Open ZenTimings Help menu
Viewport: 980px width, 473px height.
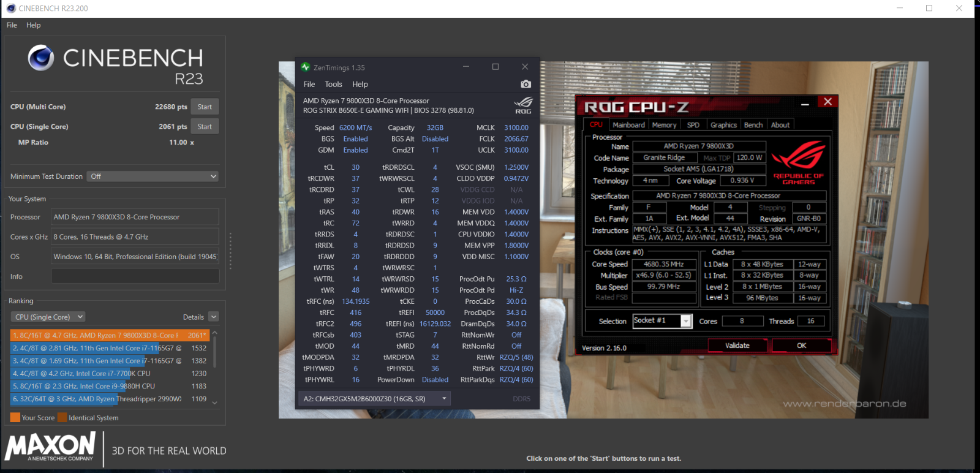tap(360, 85)
